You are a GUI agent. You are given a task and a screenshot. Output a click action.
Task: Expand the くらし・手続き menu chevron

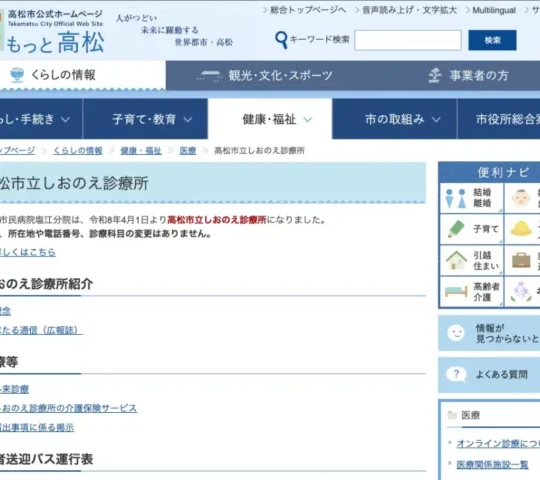tap(65, 119)
